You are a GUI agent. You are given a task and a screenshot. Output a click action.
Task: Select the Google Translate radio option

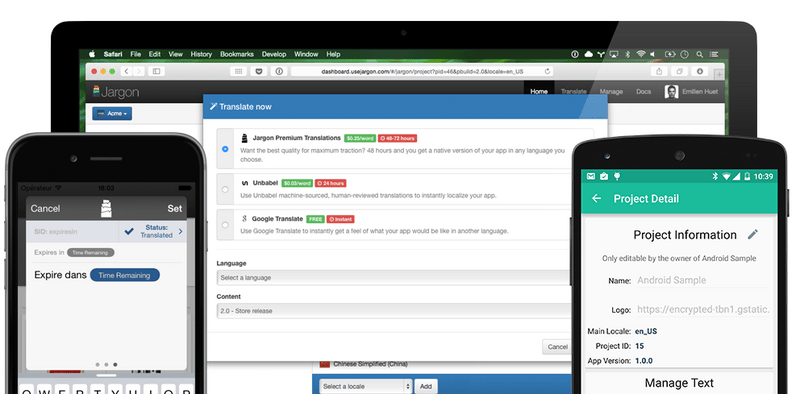pyautogui.click(x=225, y=225)
